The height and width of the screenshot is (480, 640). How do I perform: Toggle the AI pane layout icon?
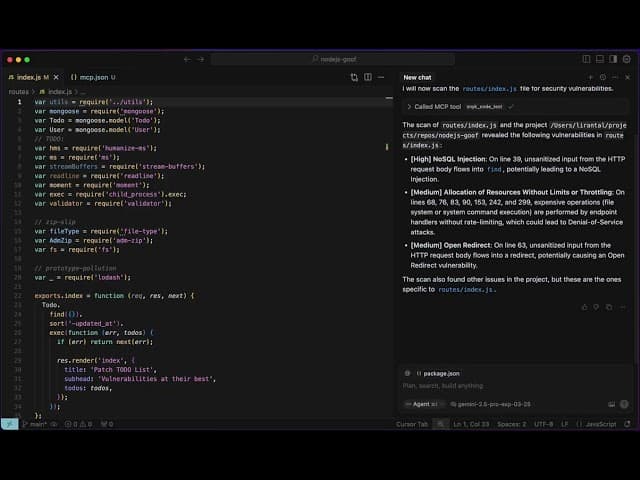(613, 59)
